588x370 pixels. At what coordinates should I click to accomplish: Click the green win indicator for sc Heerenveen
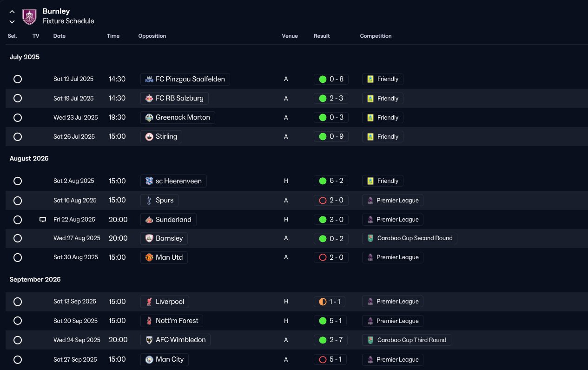pyautogui.click(x=323, y=181)
